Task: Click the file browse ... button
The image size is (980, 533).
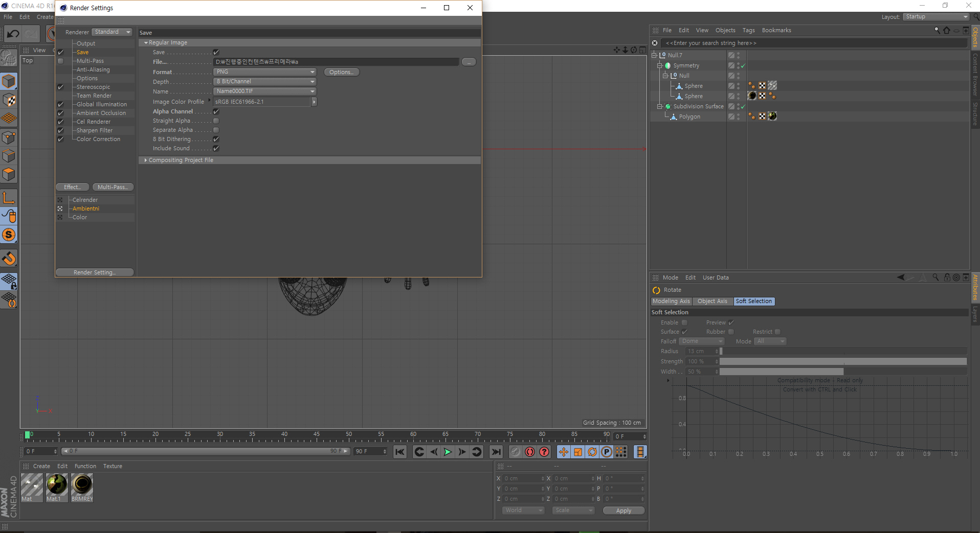Action: point(469,62)
